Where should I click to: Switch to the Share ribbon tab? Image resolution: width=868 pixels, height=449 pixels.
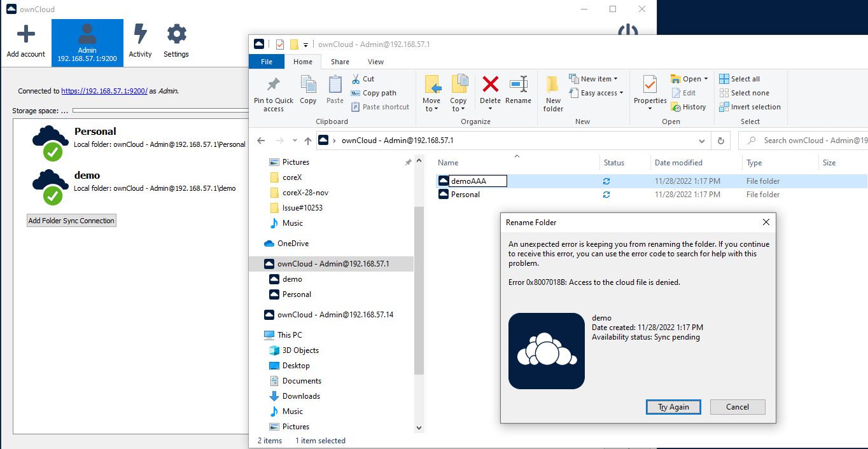coord(340,62)
